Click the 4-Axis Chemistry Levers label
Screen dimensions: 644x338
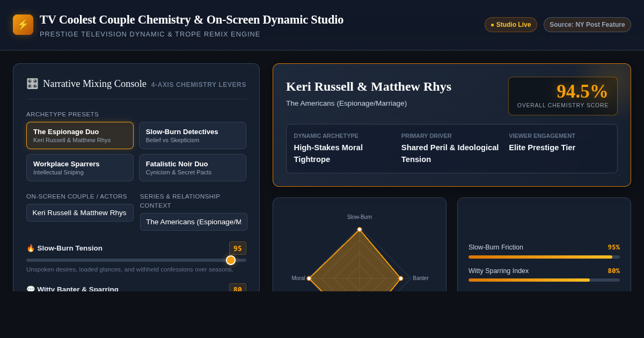point(199,85)
